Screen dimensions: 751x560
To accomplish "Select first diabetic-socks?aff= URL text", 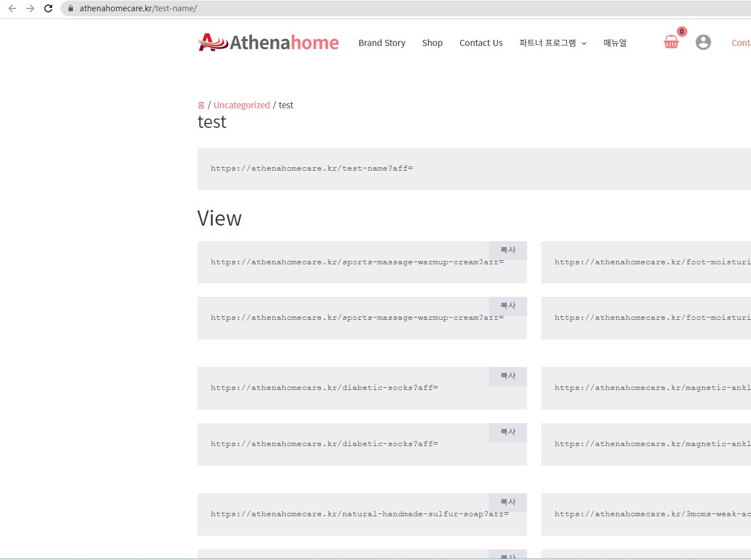I will point(324,388).
